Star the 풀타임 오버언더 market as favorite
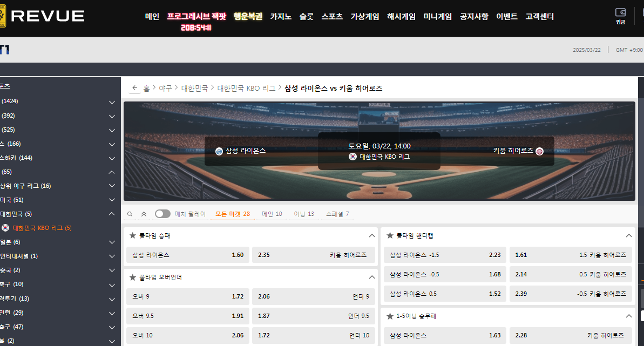 click(x=132, y=277)
